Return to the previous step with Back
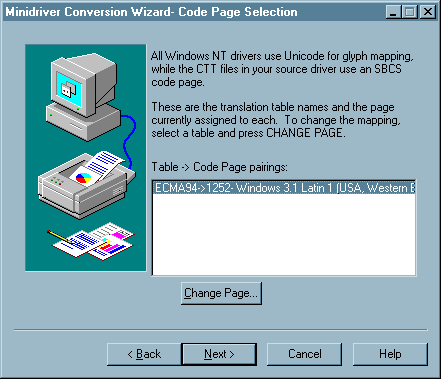Image resolution: width=441 pixels, height=379 pixels. pyautogui.click(x=144, y=354)
